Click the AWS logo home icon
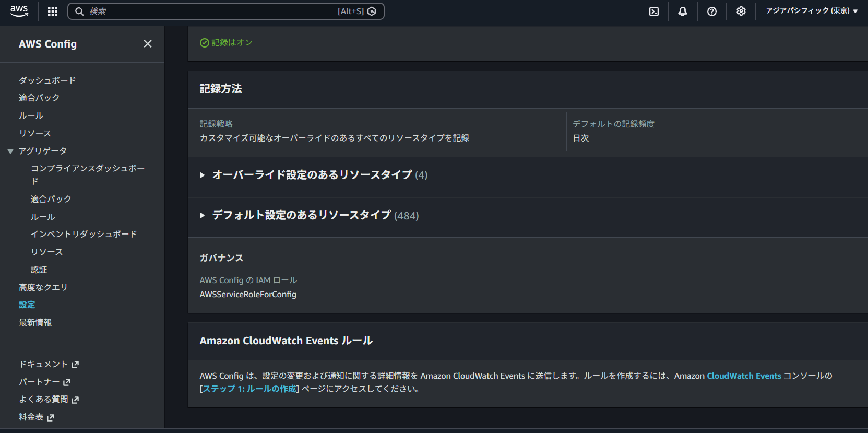Image resolution: width=868 pixels, height=433 pixels. coord(19,11)
